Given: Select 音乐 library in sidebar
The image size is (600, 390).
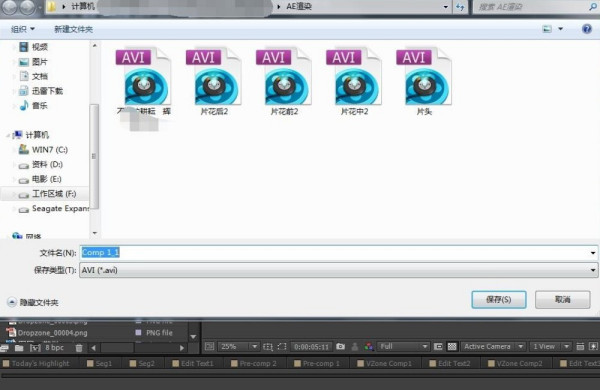Looking at the screenshot, I should (34, 105).
